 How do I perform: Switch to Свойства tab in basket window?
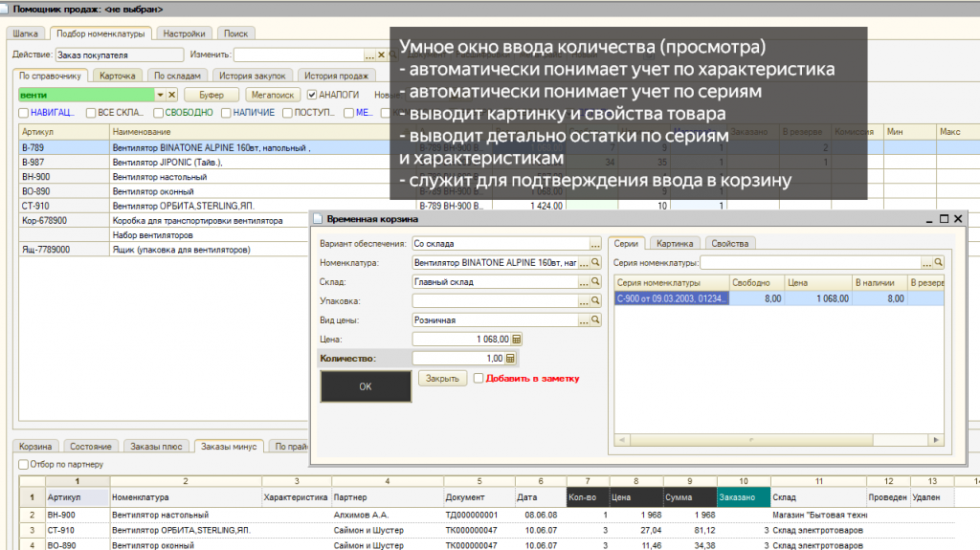point(730,244)
